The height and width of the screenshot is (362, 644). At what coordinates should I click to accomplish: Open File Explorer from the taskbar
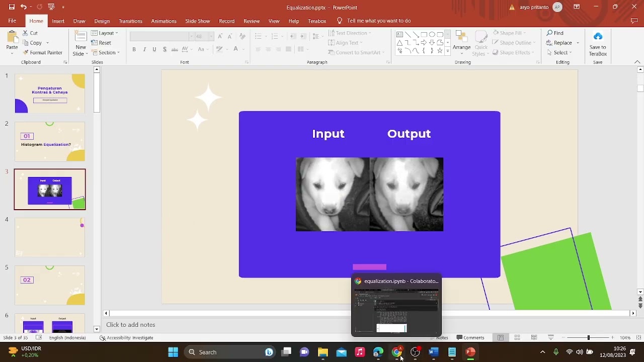pos(323,352)
